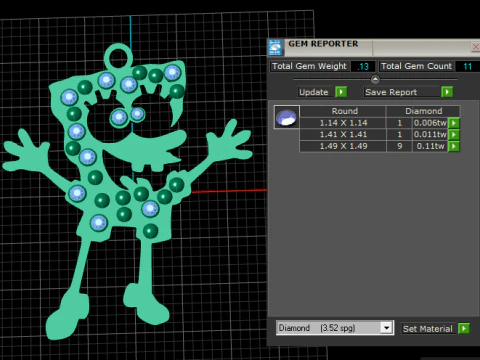Click the Gem Reporter logo icon
Screen dimensions: 480x360
pos(275,47)
